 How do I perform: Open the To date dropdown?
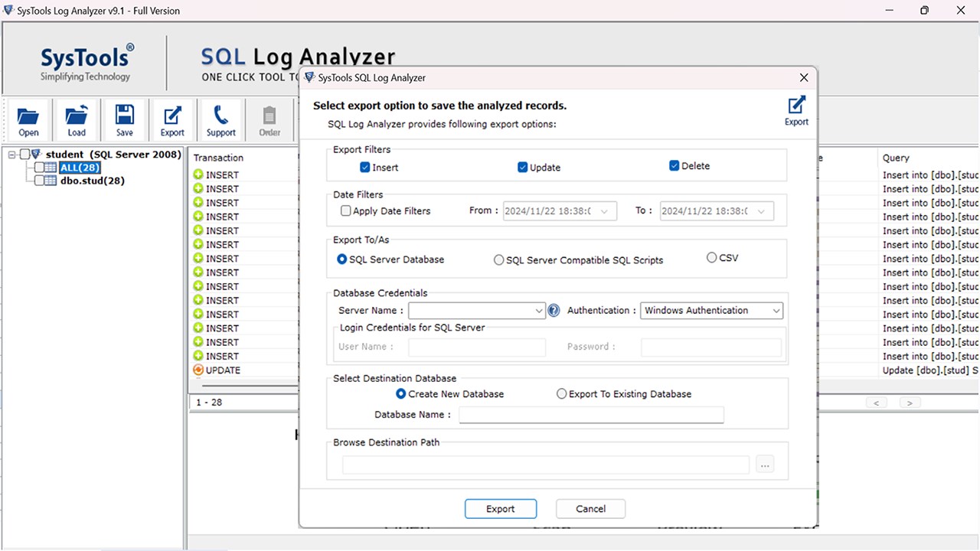762,211
